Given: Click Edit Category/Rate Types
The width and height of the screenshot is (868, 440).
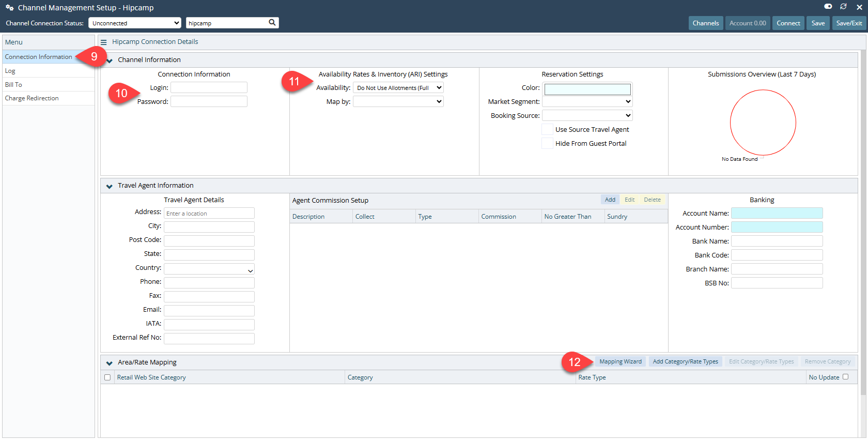Looking at the screenshot, I should click(761, 361).
